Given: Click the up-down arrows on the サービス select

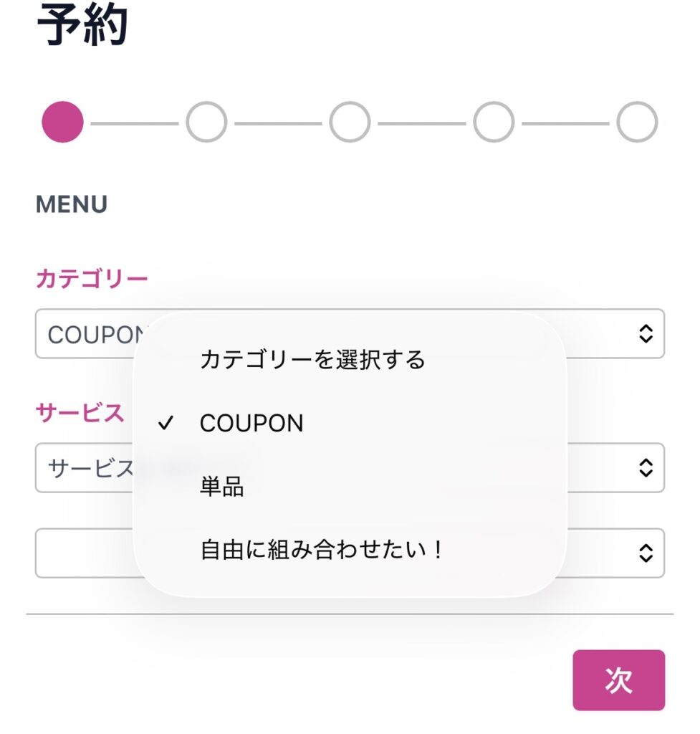Looking at the screenshot, I should (x=646, y=467).
